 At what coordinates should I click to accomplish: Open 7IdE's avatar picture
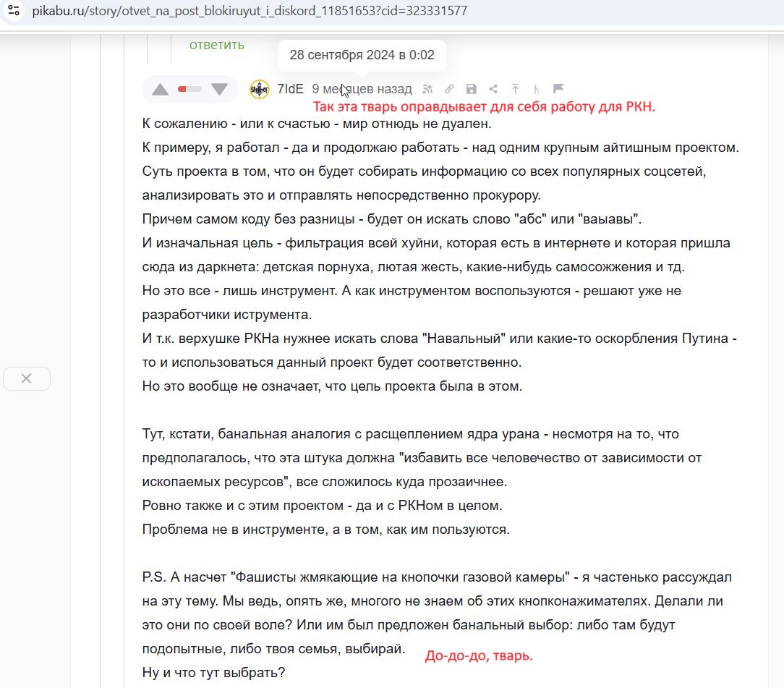pos(260,90)
